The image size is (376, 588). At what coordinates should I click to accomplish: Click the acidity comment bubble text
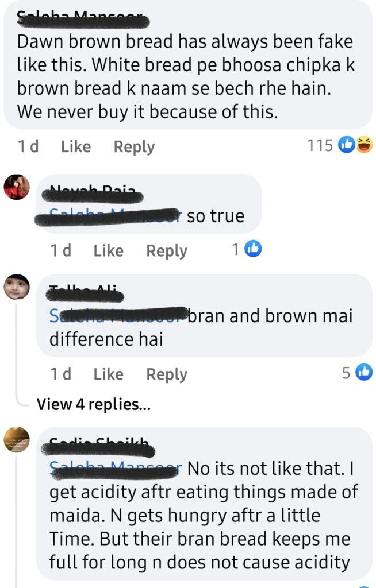pos(204,515)
